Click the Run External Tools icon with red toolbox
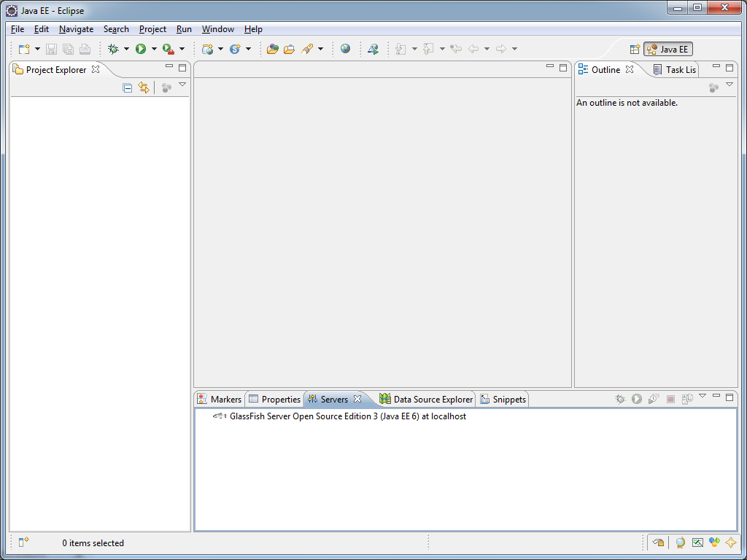This screenshot has width=747, height=560. click(x=169, y=49)
